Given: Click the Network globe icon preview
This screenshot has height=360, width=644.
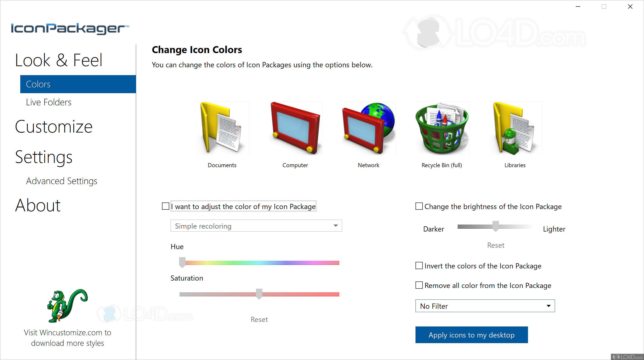Looking at the screenshot, I should pos(368,128).
